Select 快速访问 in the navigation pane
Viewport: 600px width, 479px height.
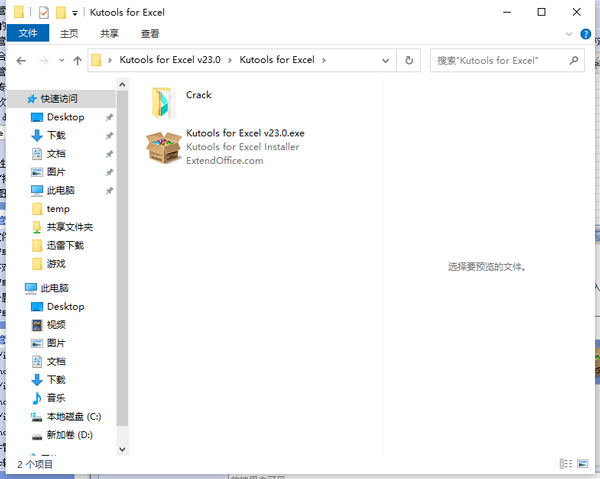click(61, 99)
